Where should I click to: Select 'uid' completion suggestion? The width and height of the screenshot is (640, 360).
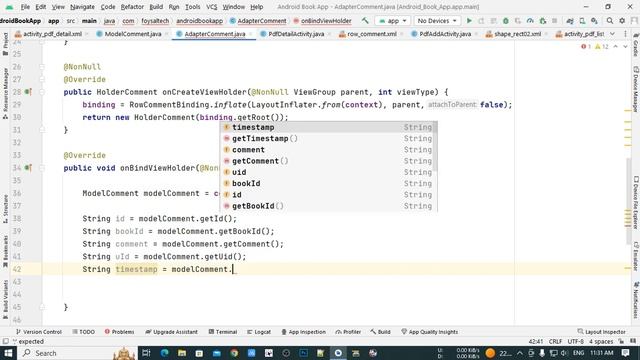tap(328, 172)
